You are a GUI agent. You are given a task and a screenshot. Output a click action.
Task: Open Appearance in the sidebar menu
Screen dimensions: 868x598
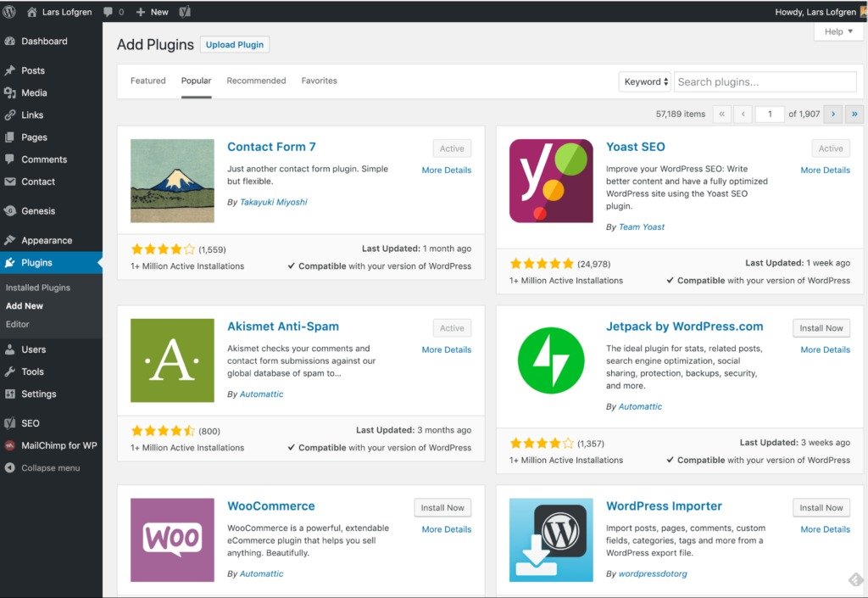pyautogui.click(x=47, y=240)
